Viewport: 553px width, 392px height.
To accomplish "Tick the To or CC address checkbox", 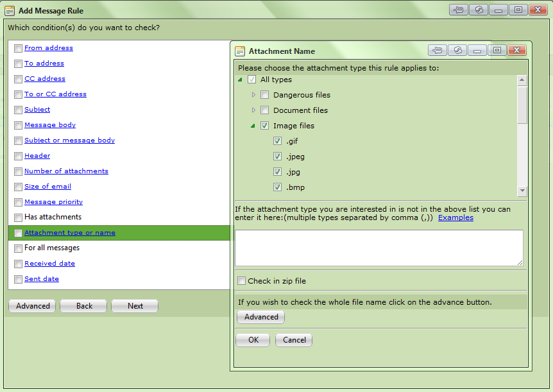I will [x=18, y=94].
